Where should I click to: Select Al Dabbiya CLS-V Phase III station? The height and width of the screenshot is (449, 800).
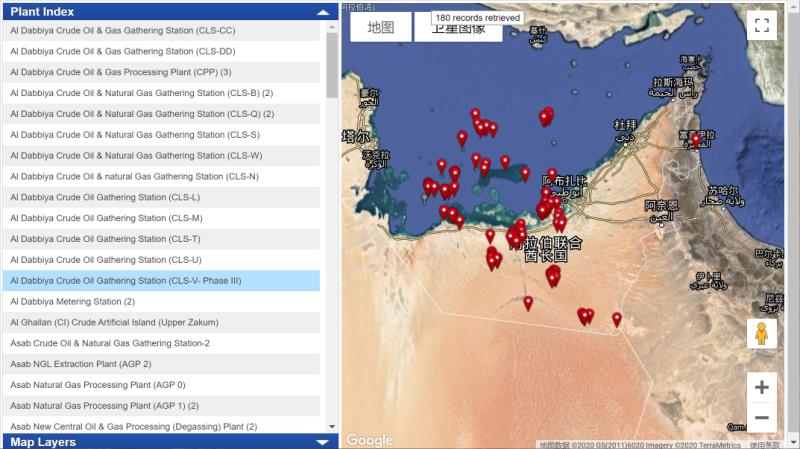161,281
